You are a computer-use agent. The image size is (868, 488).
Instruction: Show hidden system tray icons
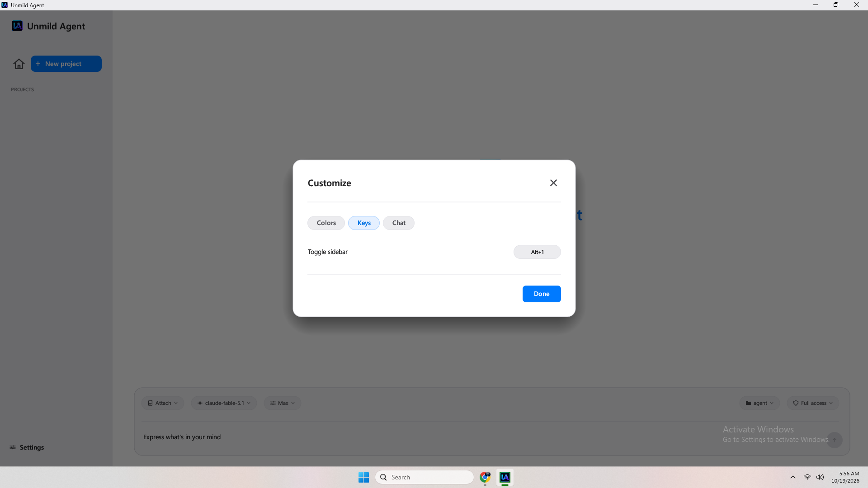pyautogui.click(x=793, y=477)
